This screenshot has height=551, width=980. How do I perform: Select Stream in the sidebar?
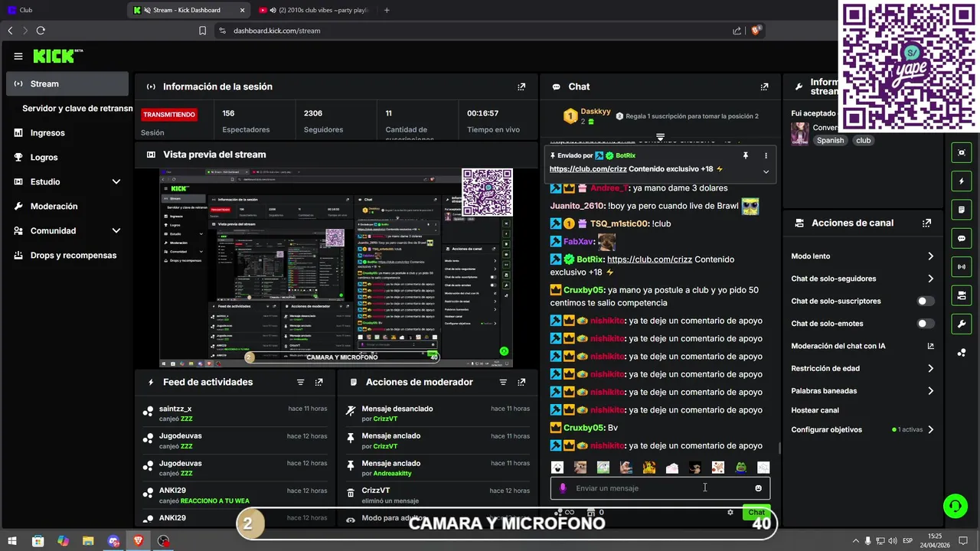[x=67, y=84]
